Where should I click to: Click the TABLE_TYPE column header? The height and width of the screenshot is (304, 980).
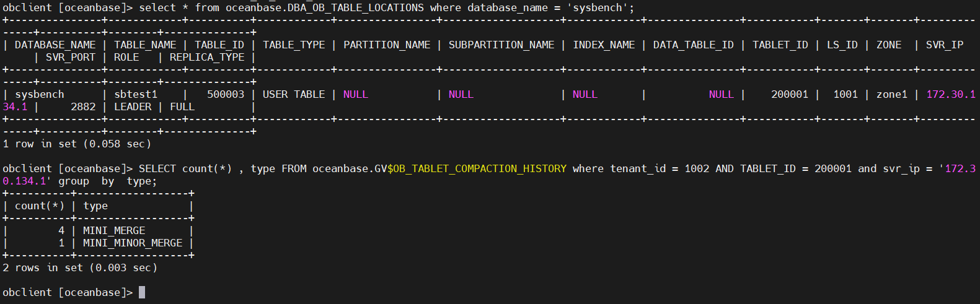294,45
